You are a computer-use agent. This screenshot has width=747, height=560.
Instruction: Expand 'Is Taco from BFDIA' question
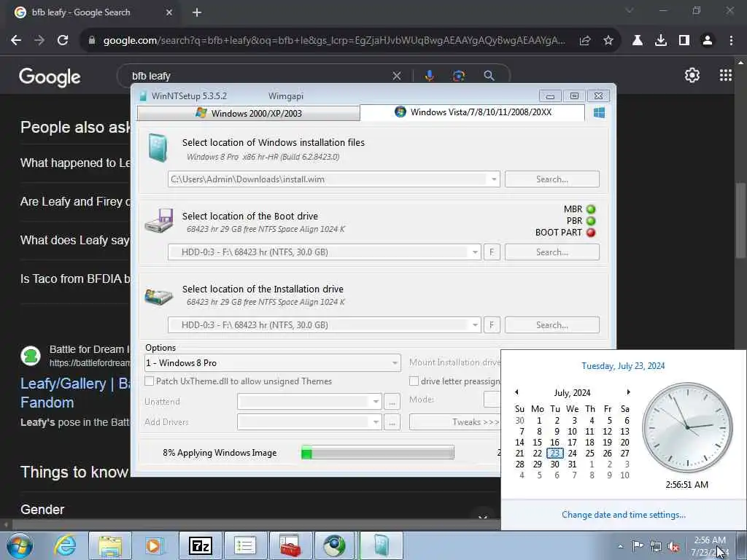coord(75,279)
